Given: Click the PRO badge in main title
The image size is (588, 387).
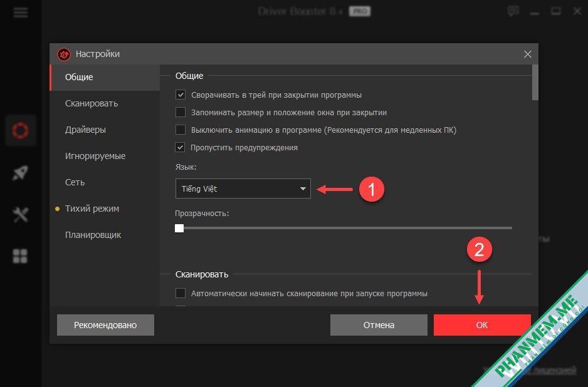Looking at the screenshot, I should coord(360,12).
